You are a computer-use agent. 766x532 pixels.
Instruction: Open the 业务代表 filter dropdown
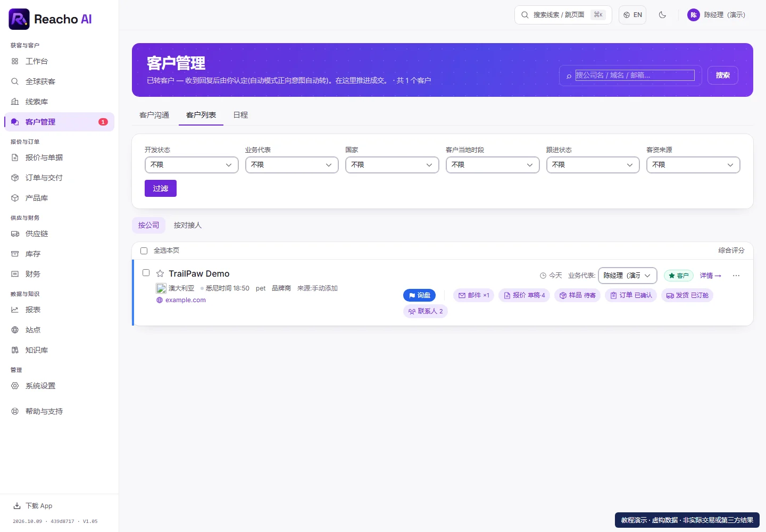292,165
